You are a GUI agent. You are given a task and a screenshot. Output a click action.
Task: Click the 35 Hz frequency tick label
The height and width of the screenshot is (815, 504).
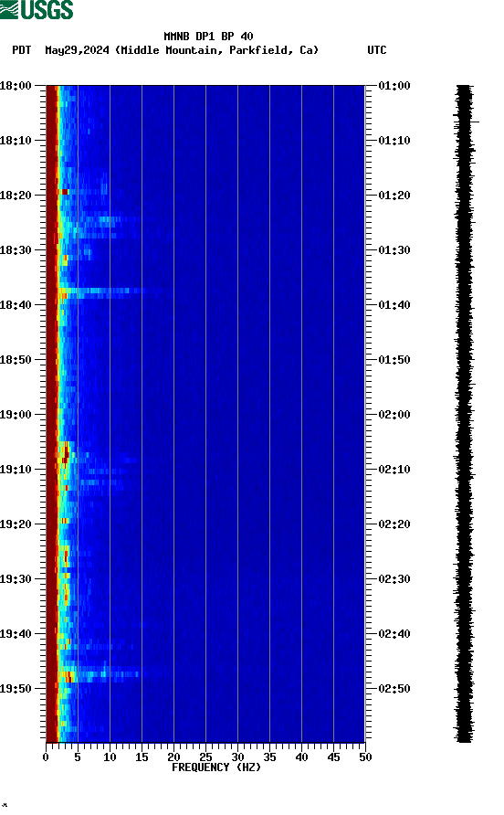pos(269,757)
